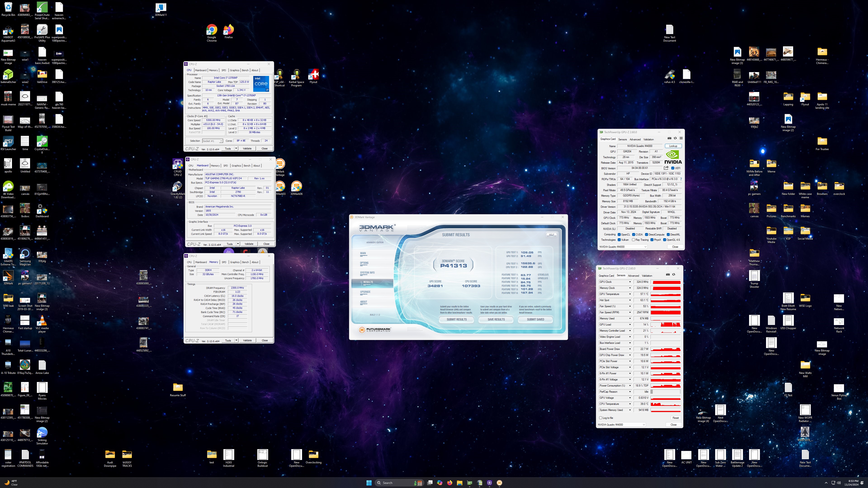Expand Tools dropdown arrow in CPU-Z Memory window

(236, 340)
